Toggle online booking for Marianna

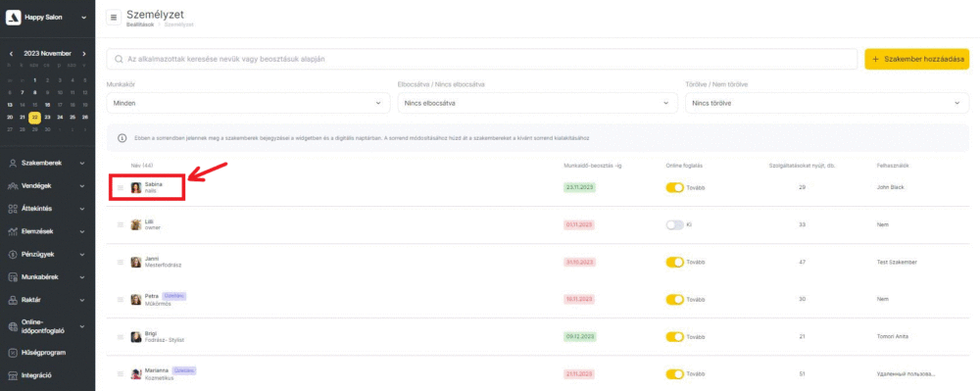pyautogui.click(x=675, y=374)
